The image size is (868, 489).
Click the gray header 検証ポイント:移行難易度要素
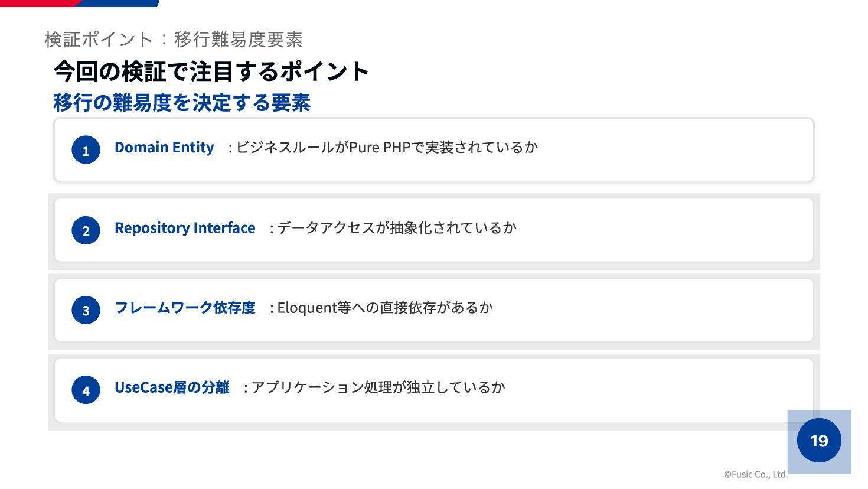[x=174, y=40]
